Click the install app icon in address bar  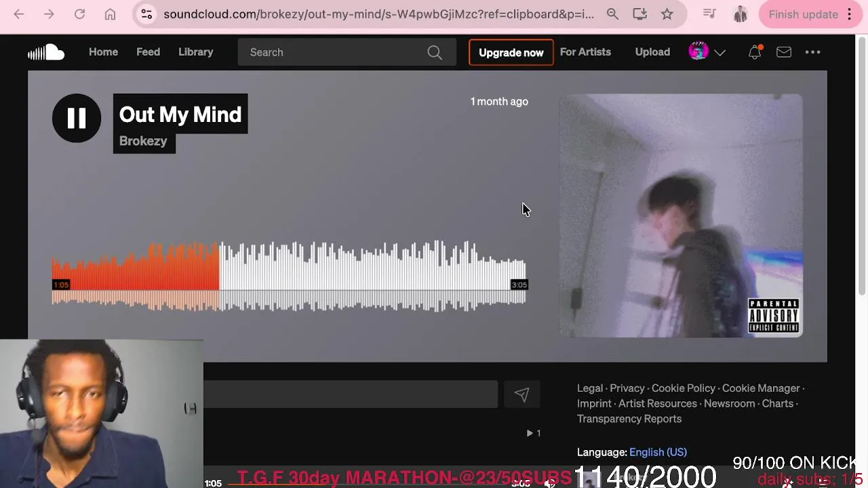point(639,14)
